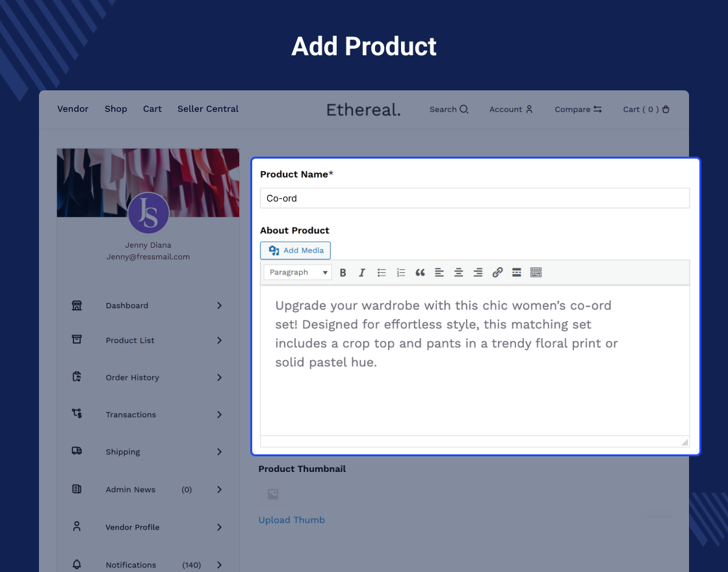
Task: Click the Notifications bell icon
Action: [x=77, y=564]
